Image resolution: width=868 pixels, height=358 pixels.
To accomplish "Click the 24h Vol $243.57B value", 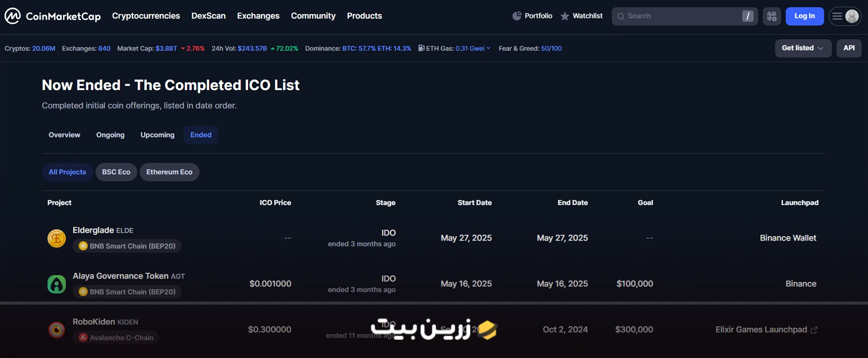I will point(252,48).
